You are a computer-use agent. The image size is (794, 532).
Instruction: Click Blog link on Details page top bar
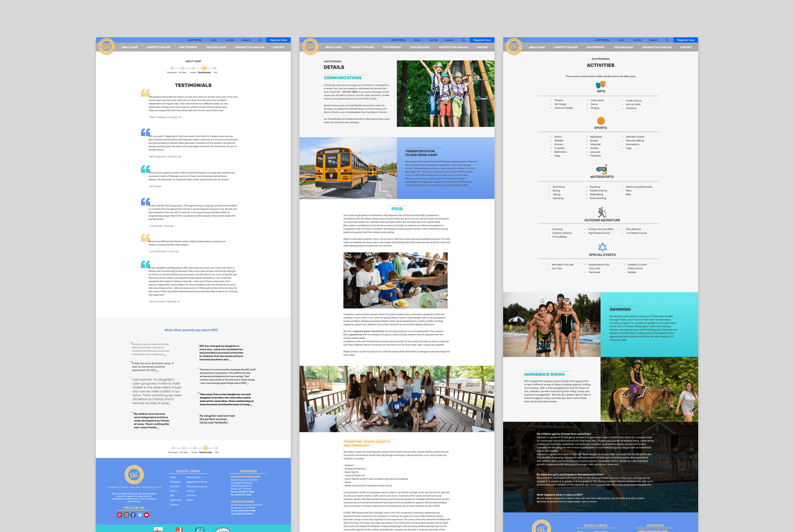coord(418,40)
